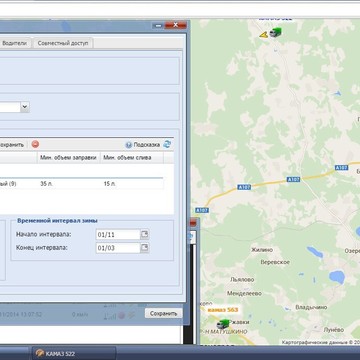This screenshot has height=360, width=360.
Task: Select the green truck icon at map top
Action: [x=275, y=32]
